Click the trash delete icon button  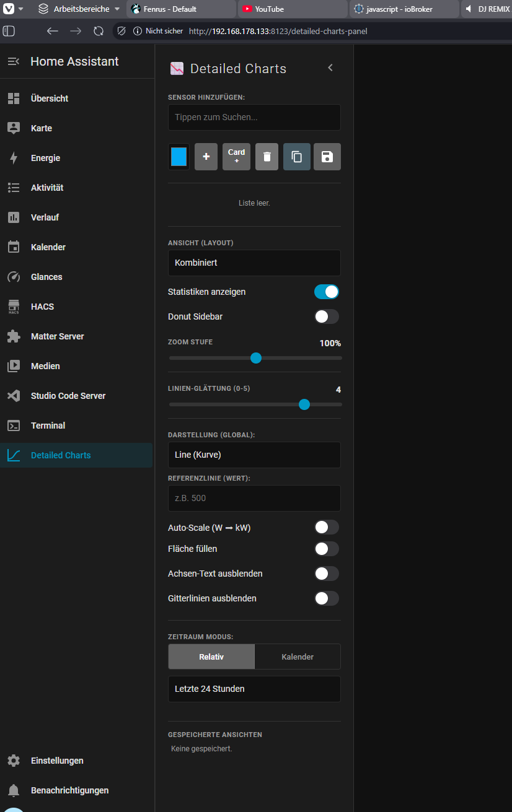(x=267, y=157)
